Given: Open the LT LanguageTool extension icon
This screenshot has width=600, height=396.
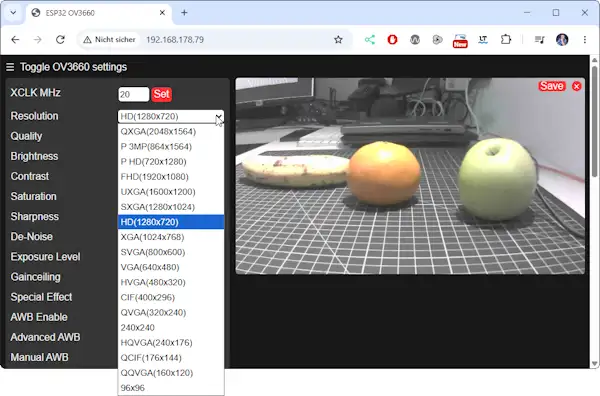Looking at the screenshot, I should pyautogui.click(x=483, y=39).
